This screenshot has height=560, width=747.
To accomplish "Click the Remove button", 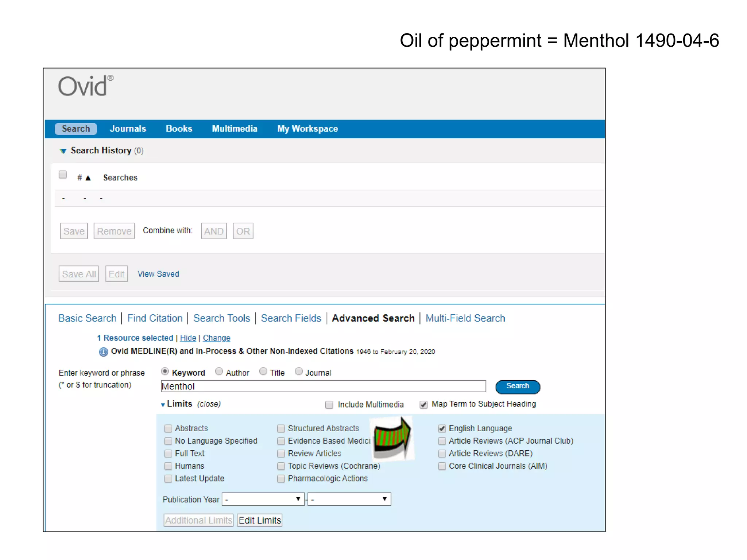I will [x=114, y=231].
